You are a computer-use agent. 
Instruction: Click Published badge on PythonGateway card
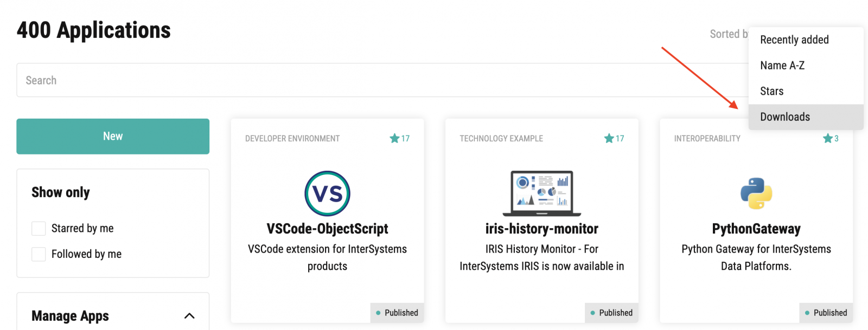click(826, 313)
